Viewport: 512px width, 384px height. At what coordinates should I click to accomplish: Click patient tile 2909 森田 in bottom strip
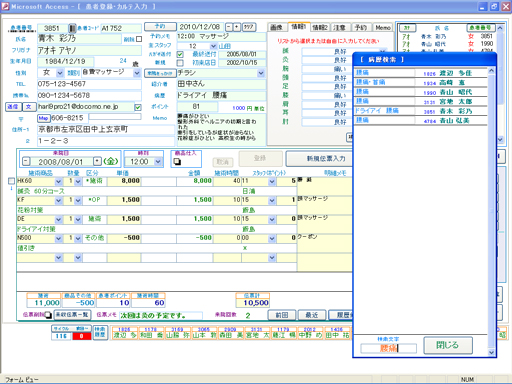pyautogui.click(x=230, y=333)
